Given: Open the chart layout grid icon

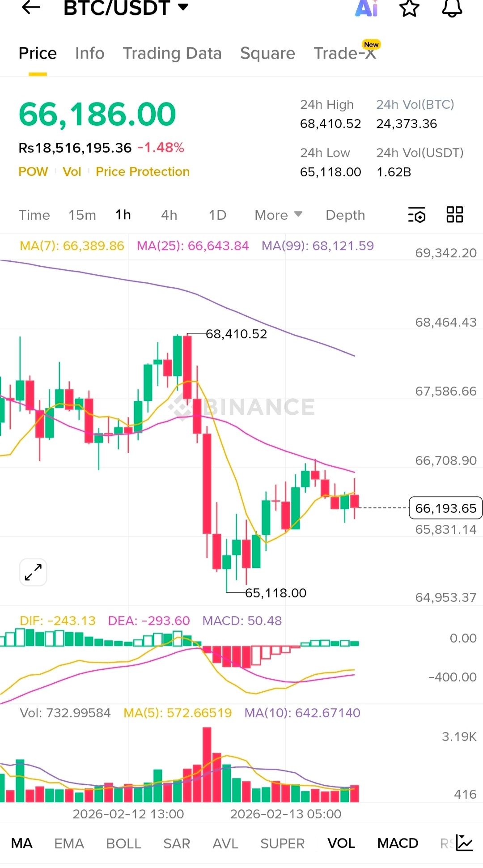Looking at the screenshot, I should coord(455,215).
